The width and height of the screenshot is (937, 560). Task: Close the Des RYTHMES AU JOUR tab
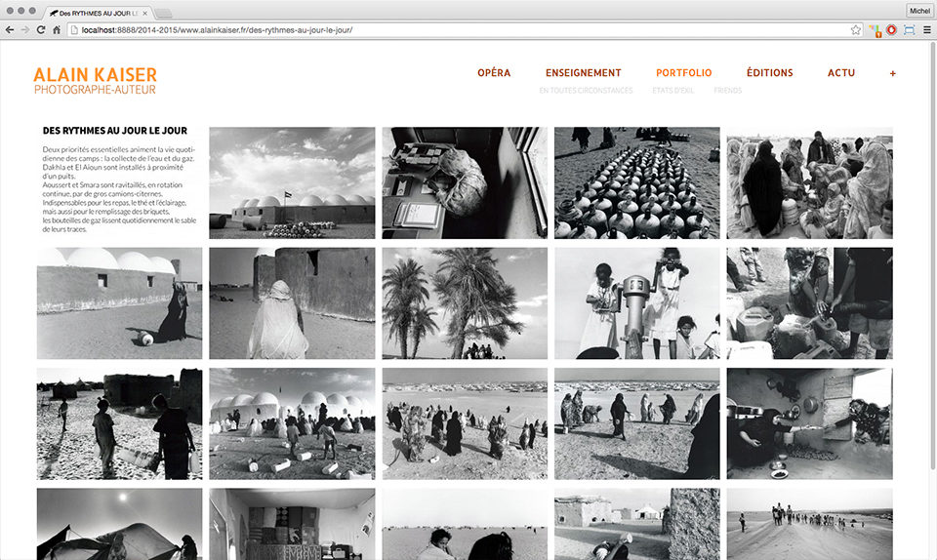pos(144,13)
